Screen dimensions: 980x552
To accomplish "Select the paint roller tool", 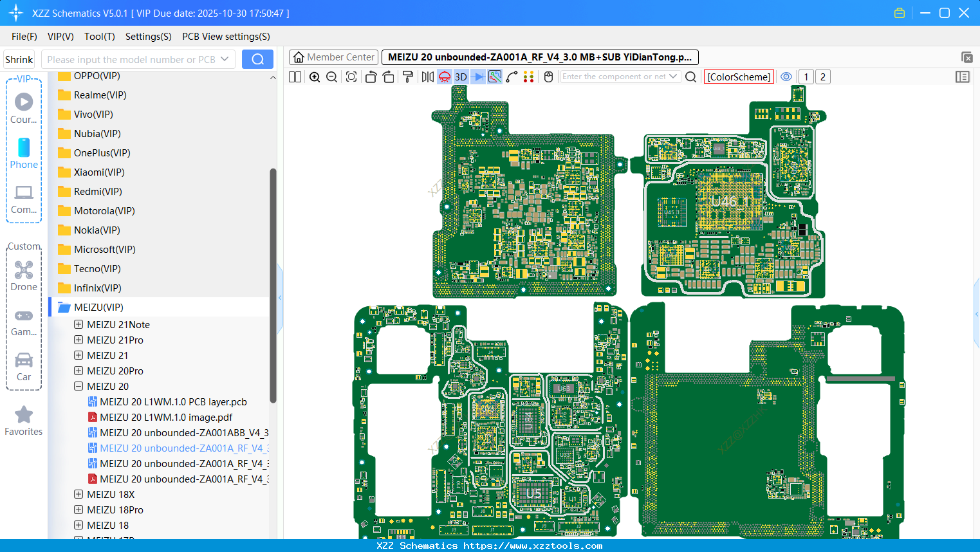I will (x=408, y=77).
